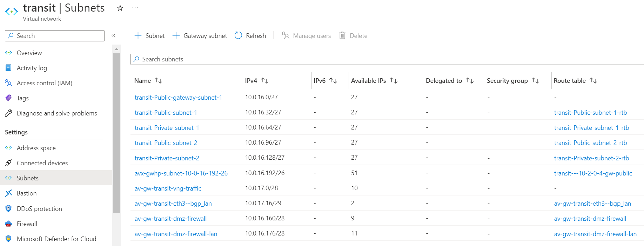Add a Gateway subnet

tap(200, 36)
